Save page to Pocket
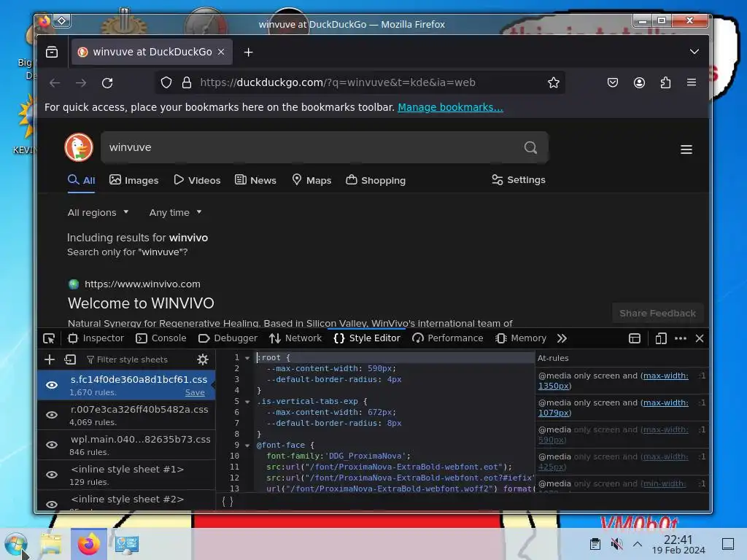The height and width of the screenshot is (560, 747). tap(613, 82)
